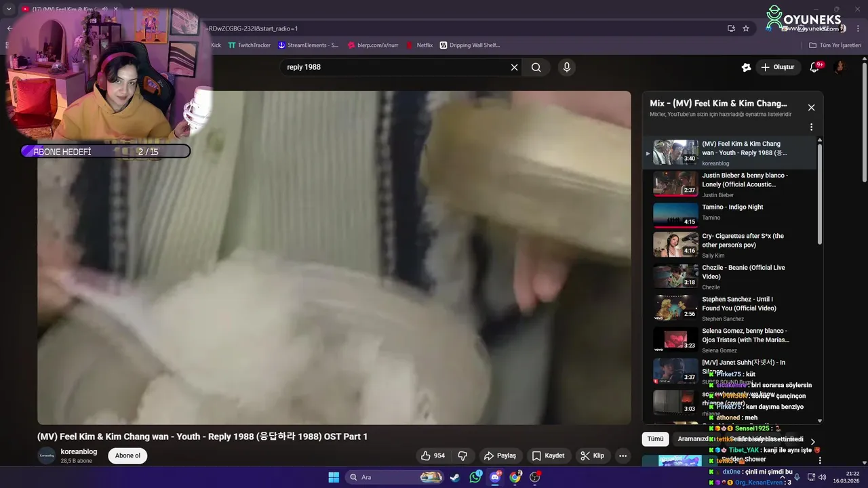Play Selena Gomez Ojos Tristes thumbnail

tap(675, 340)
